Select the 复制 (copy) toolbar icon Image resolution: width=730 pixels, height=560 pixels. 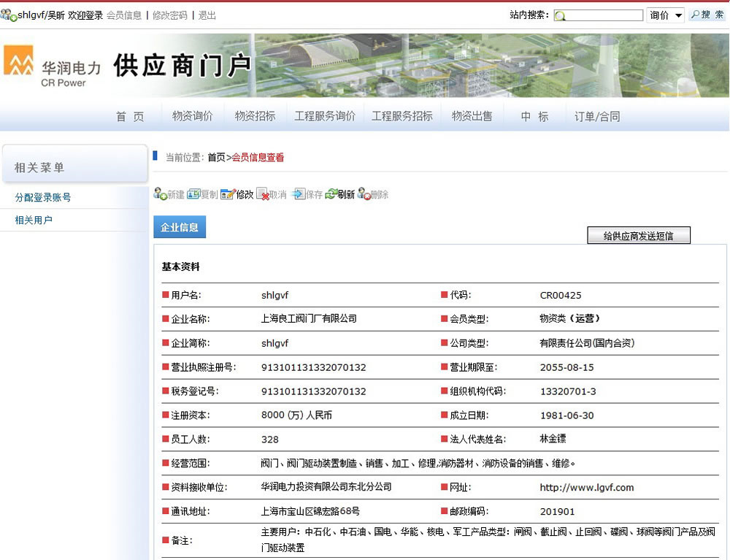pyautogui.click(x=201, y=194)
